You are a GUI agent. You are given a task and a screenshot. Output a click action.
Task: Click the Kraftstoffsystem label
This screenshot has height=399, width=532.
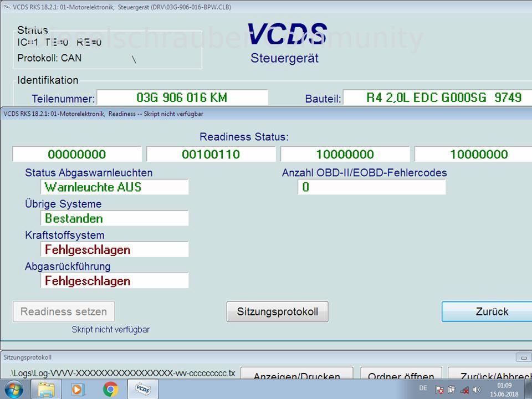point(65,235)
